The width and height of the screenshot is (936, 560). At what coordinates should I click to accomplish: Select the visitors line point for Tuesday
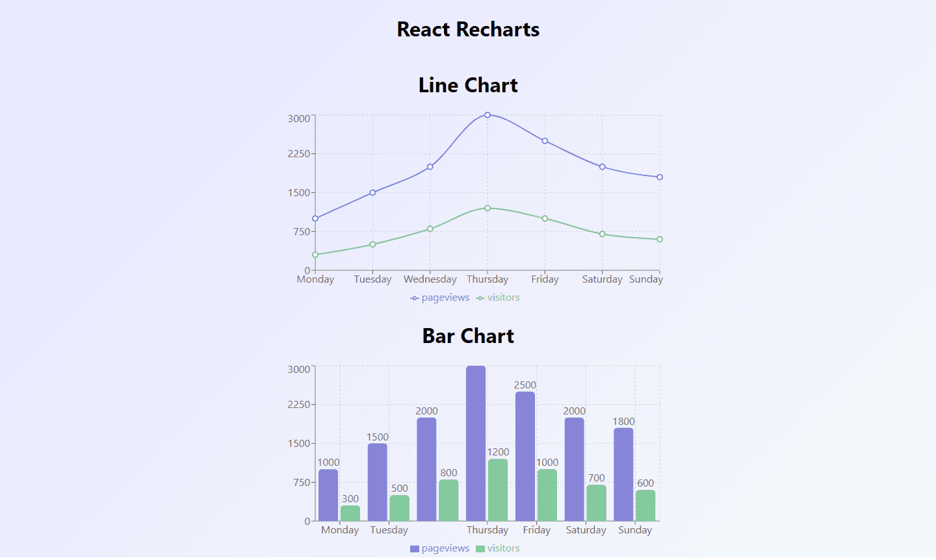pos(372,245)
